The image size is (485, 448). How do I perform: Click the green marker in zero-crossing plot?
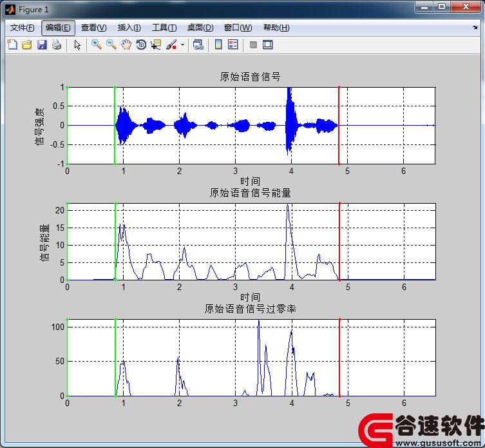tap(115, 358)
